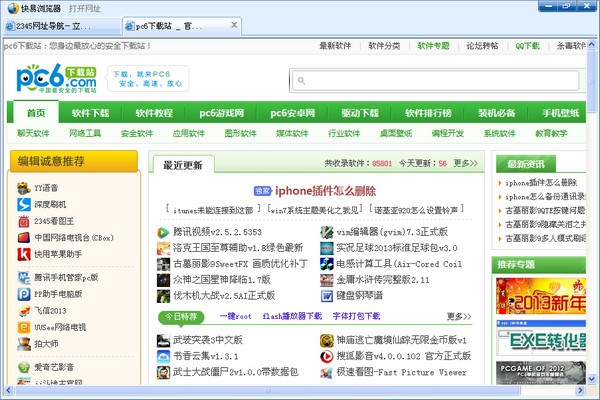Viewport: 600px width, 400px height.
Task: Click the 打开网址 button in title bar
Action: (x=85, y=8)
